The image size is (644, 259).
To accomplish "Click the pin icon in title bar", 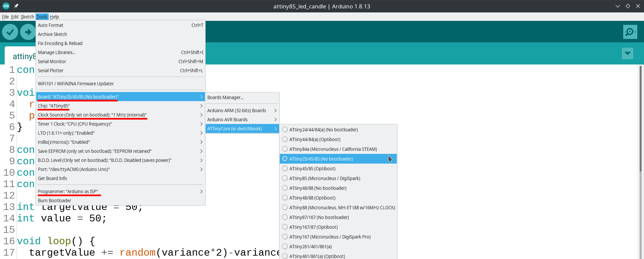I will point(16,6).
